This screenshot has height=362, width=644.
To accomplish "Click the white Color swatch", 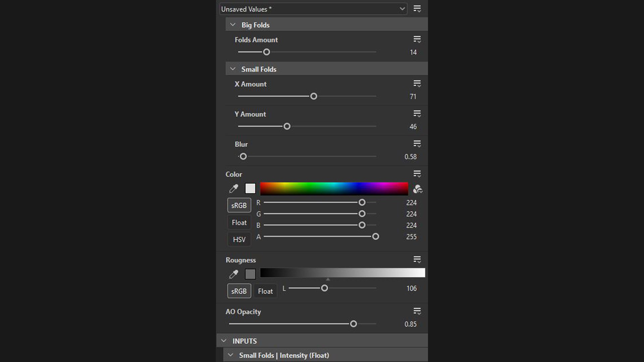I will point(250,188).
